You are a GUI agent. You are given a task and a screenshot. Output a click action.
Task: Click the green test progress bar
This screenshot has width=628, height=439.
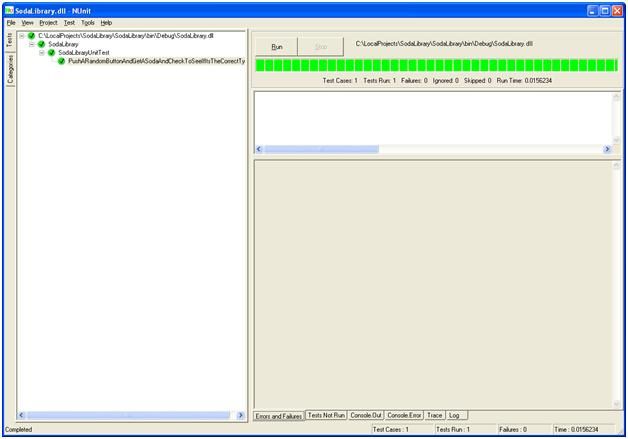tap(437, 65)
